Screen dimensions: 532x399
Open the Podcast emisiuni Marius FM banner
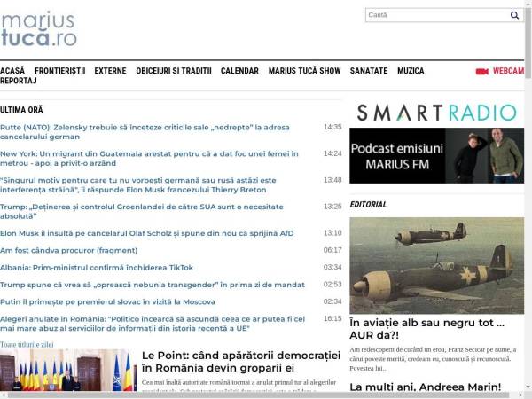coord(436,156)
